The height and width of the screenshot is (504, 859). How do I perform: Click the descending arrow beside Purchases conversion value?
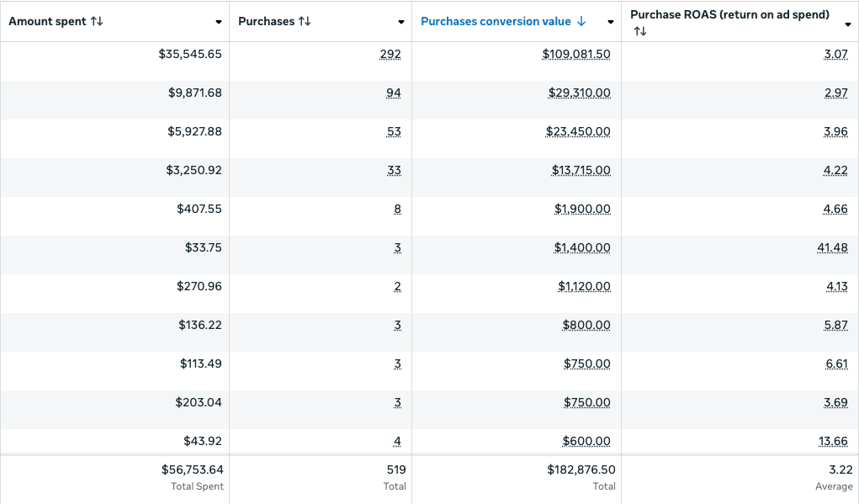[x=581, y=22]
